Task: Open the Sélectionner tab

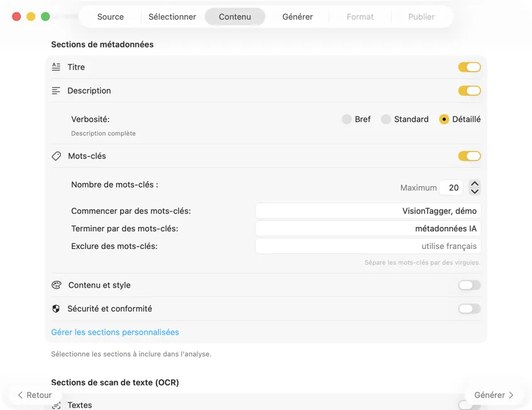Action: tap(172, 17)
